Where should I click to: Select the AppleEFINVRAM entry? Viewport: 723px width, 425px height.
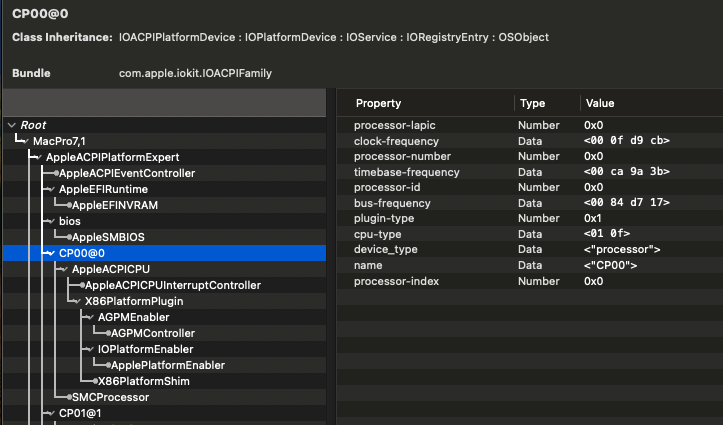[x=115, y=205]
